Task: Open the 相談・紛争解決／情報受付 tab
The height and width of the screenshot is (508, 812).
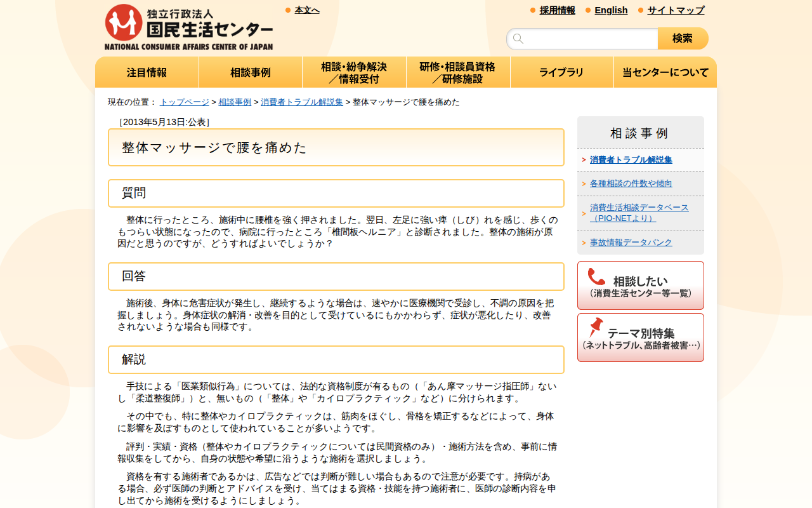Action: click(354, 72)
